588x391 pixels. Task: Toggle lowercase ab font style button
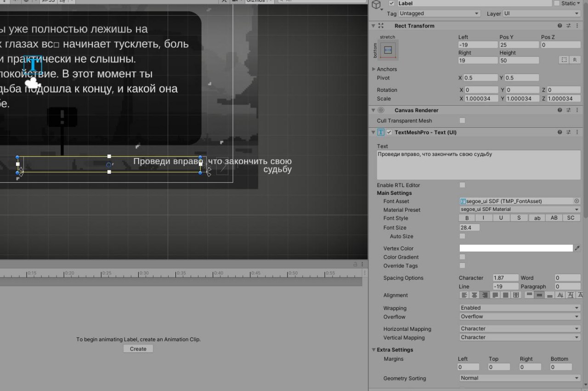[537, 218]
